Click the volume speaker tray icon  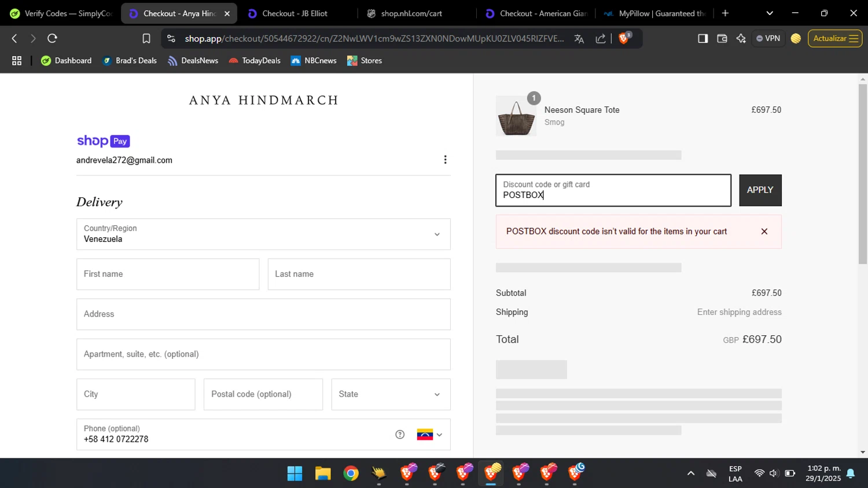click(x=774, y=474)
